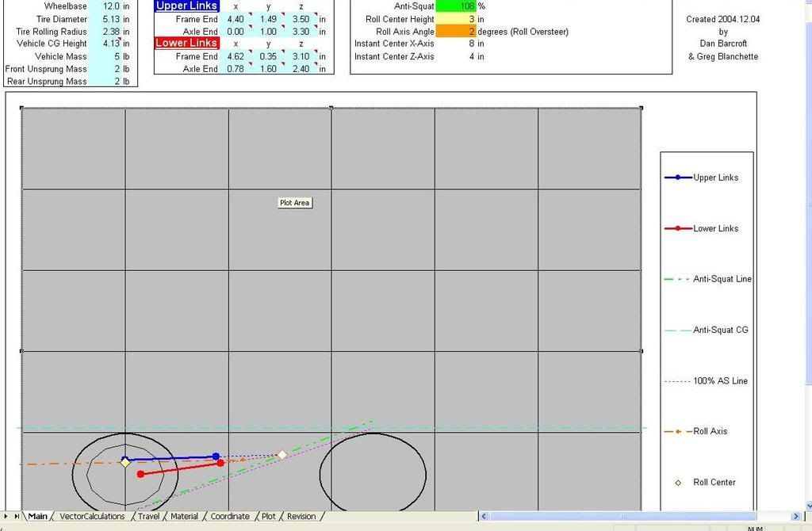Screen dimensions: 812x531
Task: Click the horizontal scrollbar right arrow
Action: pyautogui.click(x=795, y=517)
